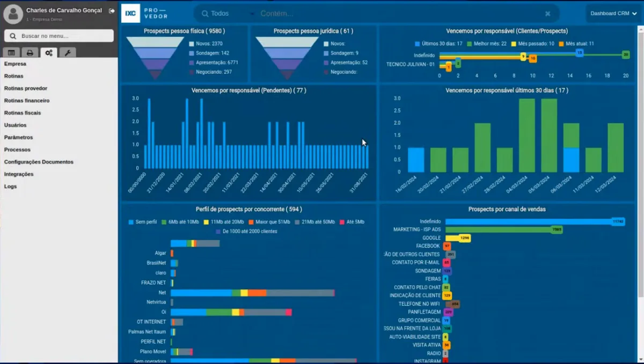Open the wrench tools sidebar tab icon
644x364 pixels.
pyautogui.click(x=67, y=53)
